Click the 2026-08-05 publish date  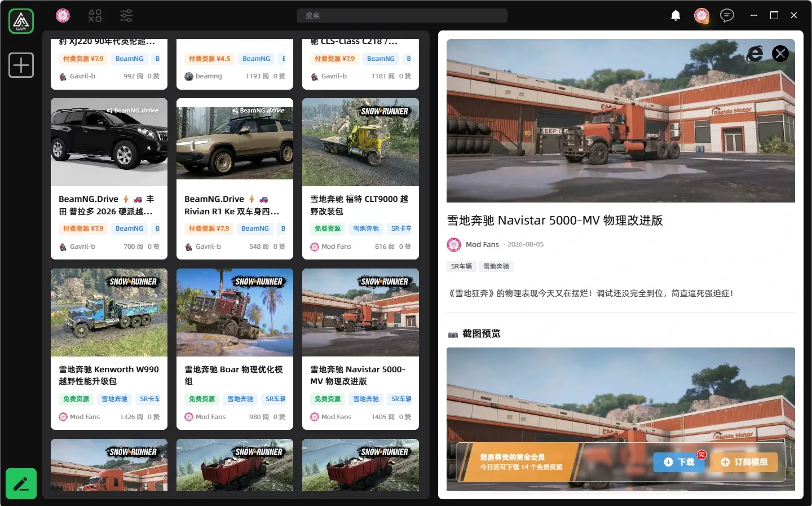tap(526, 244)
